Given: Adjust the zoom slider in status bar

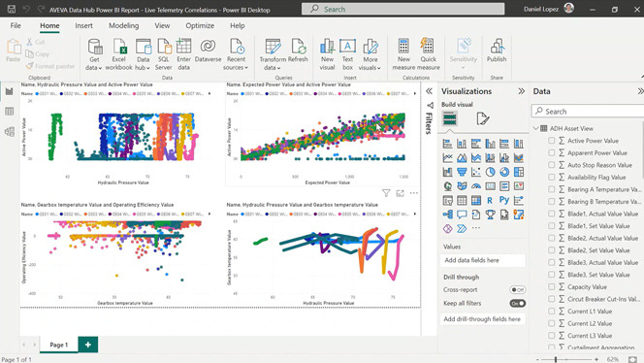Looking at the screenshot, I should [556, 359].
